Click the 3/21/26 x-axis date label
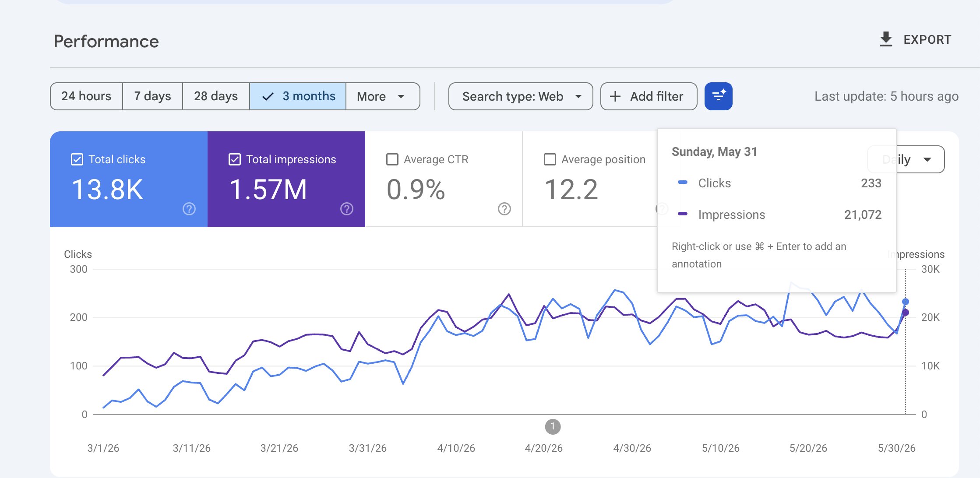Image resolution: width=980 pixels, height=478 pixels. (x=279, y=448)
